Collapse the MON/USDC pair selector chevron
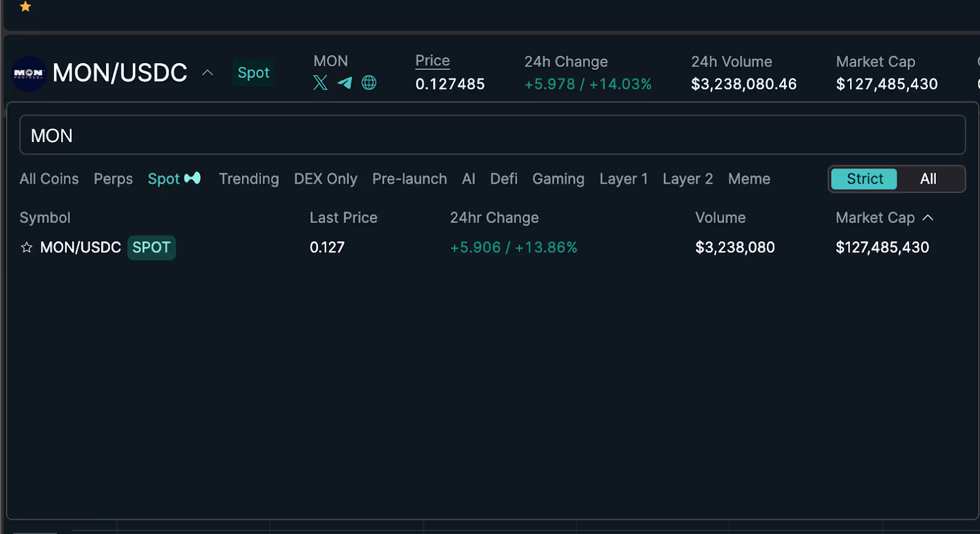 pyautogui.click(x=208, y=73)
